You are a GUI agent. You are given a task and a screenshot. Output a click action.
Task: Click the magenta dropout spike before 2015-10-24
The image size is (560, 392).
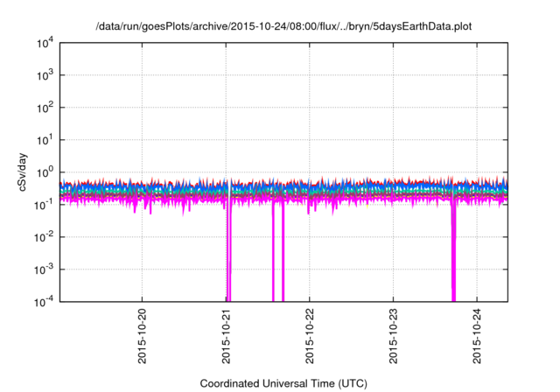453,250
